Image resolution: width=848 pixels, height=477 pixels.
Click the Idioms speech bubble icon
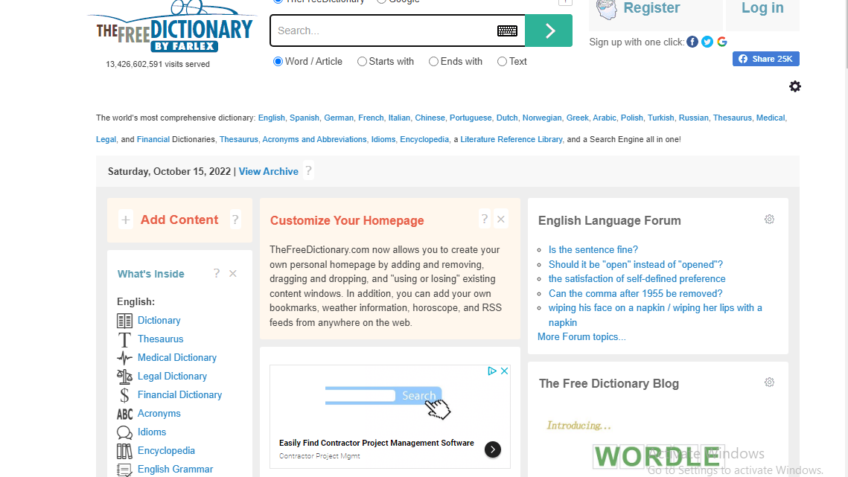tap(124, 433)
